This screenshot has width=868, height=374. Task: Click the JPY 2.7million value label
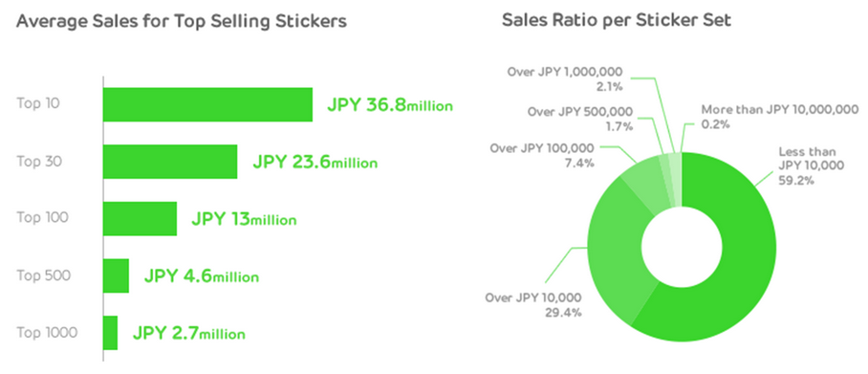[188, 334]
